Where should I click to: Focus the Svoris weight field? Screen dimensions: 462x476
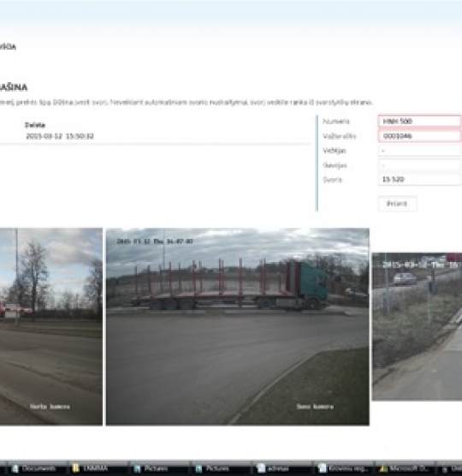[419, 180]
